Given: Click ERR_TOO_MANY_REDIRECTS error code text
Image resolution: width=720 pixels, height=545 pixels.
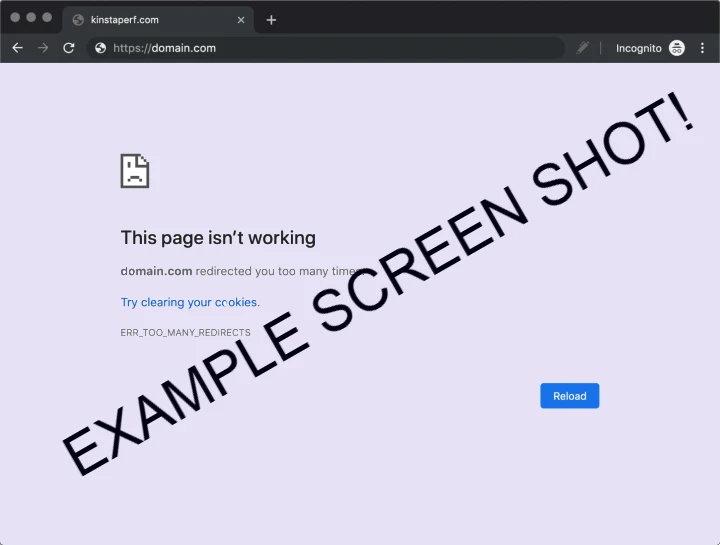Looking at the screenshot, I should (186, 332).
